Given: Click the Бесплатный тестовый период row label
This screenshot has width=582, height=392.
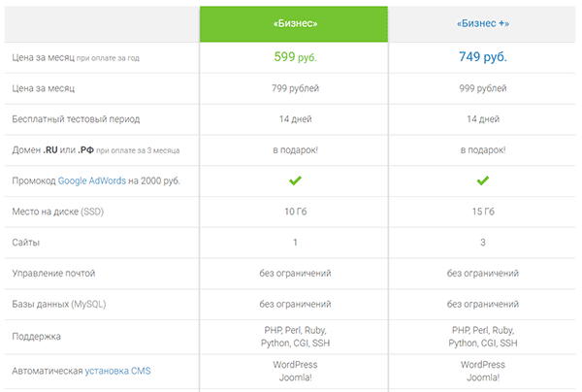Looking at the screenshot, I should coord(76,119).
